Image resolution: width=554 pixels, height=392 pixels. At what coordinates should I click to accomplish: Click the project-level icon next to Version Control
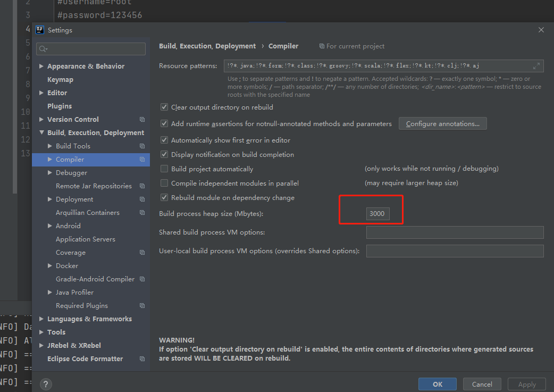click(142, 120)
